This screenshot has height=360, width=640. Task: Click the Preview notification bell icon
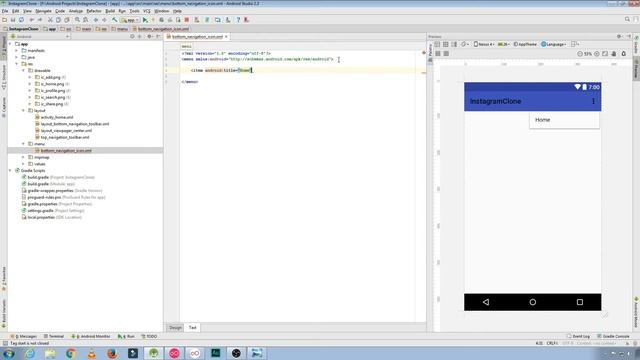tap(624, 53)
